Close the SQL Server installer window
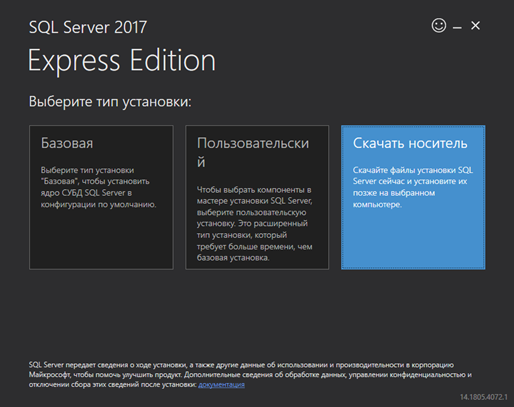 [475, 25]
